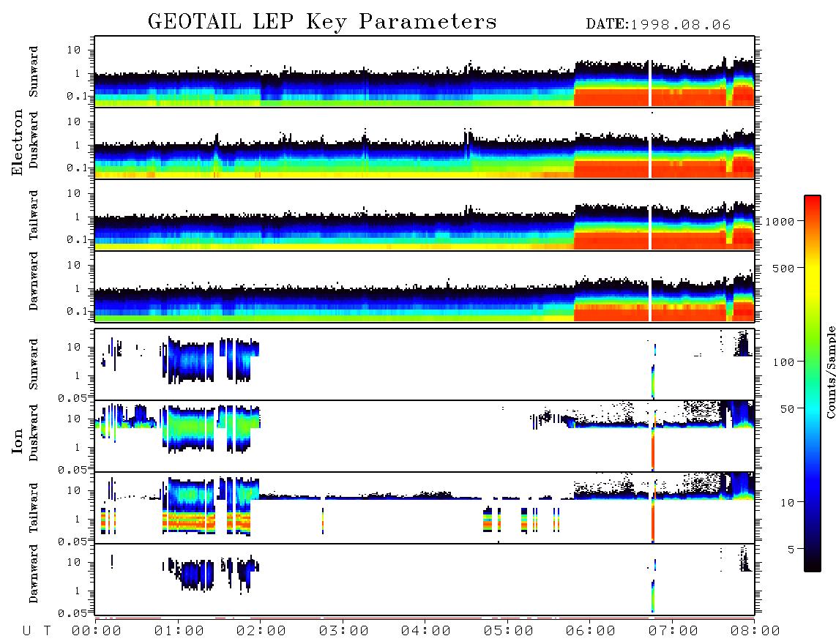
Task: Click the "DATE:1998.08.06" label
Action: tap(658, 25)
